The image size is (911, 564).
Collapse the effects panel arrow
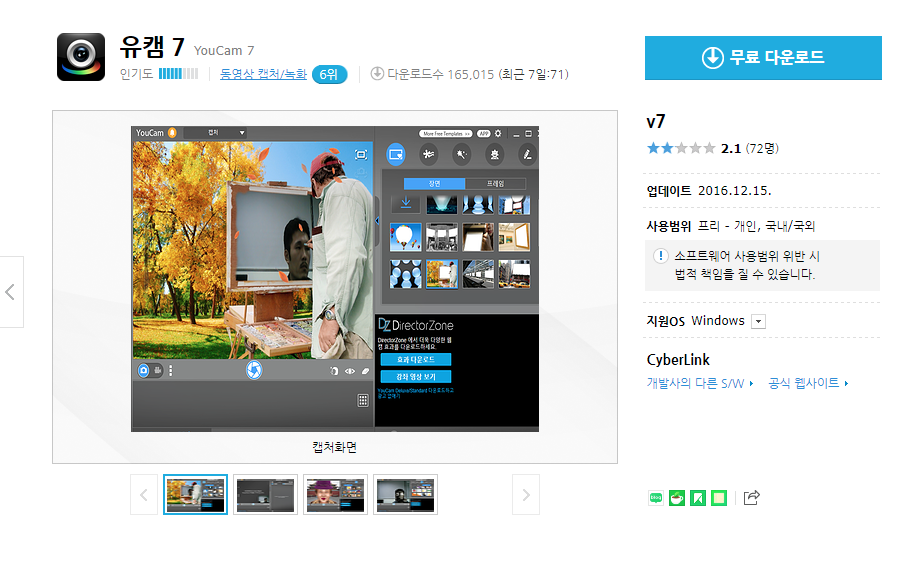(x=377, y=221)
